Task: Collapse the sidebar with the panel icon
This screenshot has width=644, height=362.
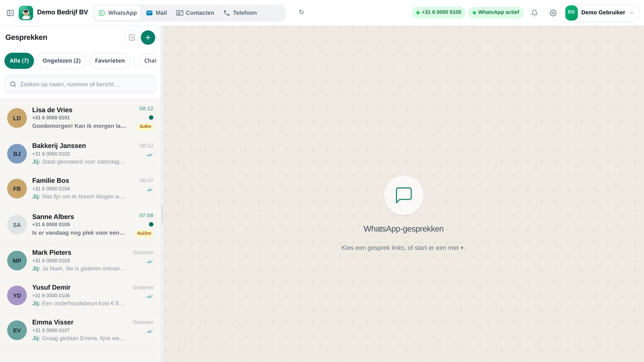Action: (10, 13)
